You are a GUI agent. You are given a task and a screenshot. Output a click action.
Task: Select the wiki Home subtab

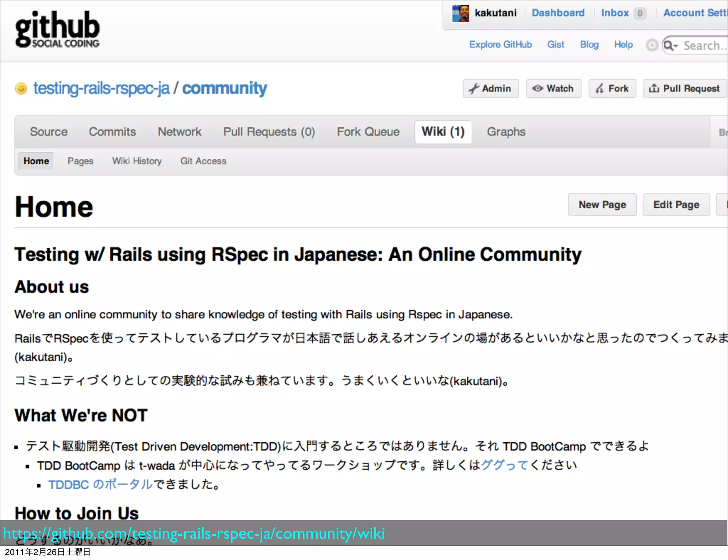pyautogui.click(x=36, y=161)
